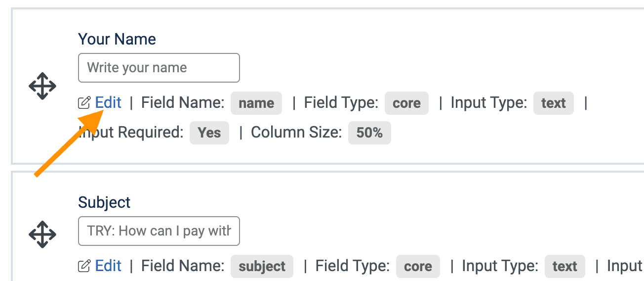Click the '50%' column size badge
The width and height of the screenshot is (644, 281).
369,133
